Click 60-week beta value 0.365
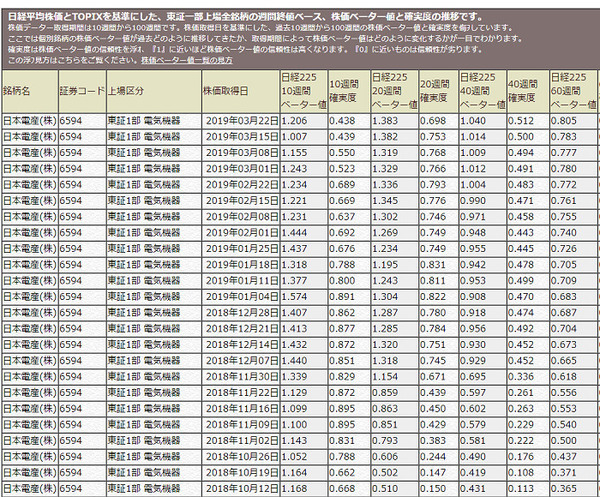 [573, 489]
